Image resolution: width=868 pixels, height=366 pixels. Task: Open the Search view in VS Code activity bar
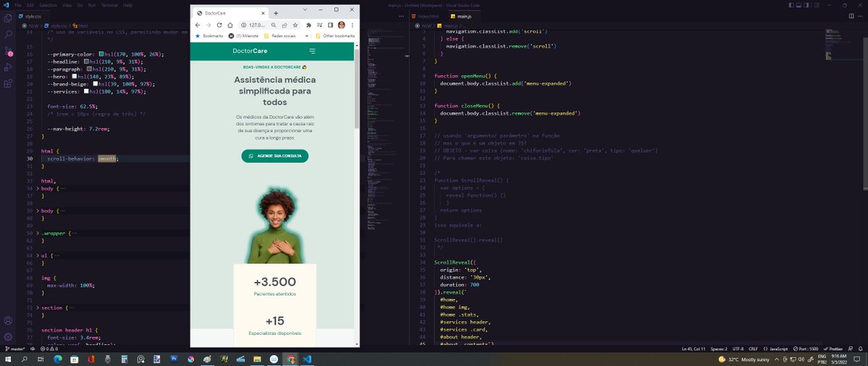pos(7,34)
